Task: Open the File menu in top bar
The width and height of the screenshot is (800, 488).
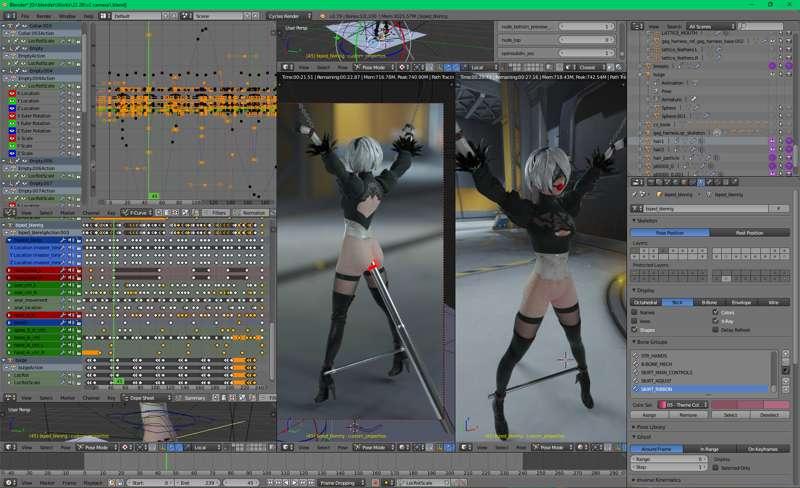Action: 24,16
